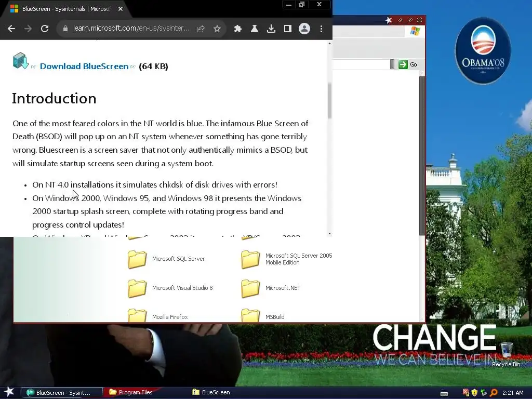The width and height of the screenshot is (532, 399).
Task: Click the star icon in Explorer title bar
Action: pos(389,20)
